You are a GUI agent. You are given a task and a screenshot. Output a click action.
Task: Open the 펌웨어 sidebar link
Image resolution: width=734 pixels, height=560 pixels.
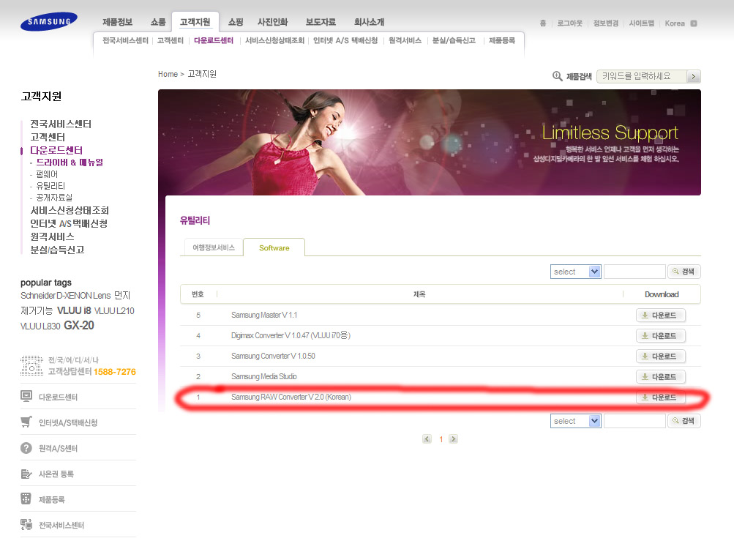pyautogui.click(x=47, y=174)
